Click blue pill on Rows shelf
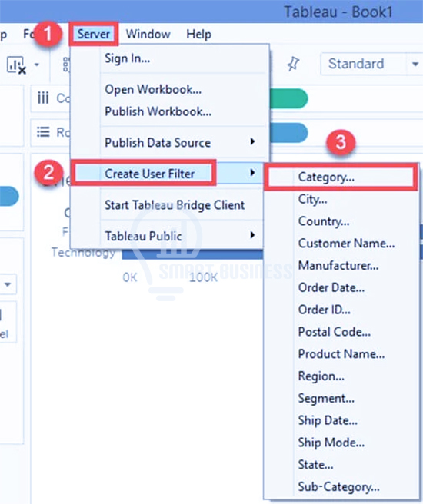This screenshot has width=423, height=504. point(288,132)
